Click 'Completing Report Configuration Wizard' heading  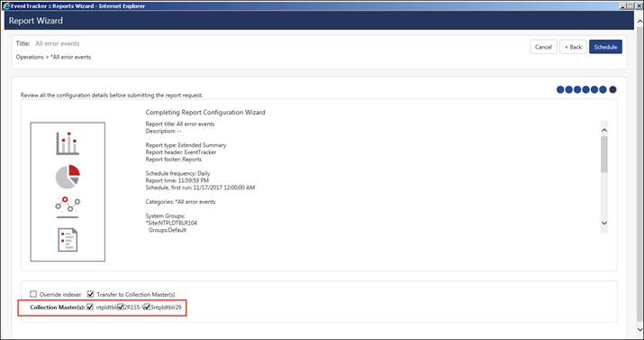click(x=205, y=112)
